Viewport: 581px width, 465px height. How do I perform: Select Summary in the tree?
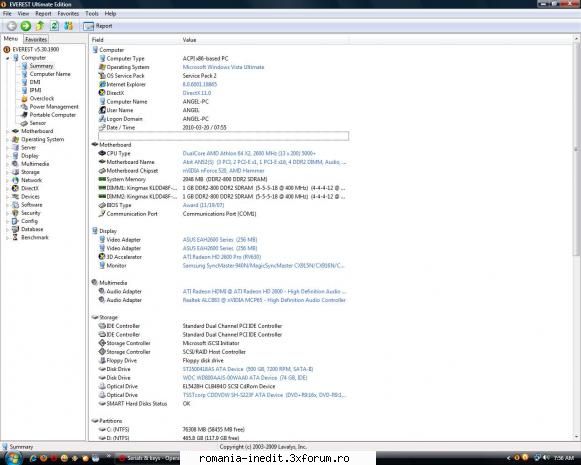point(42,66)
